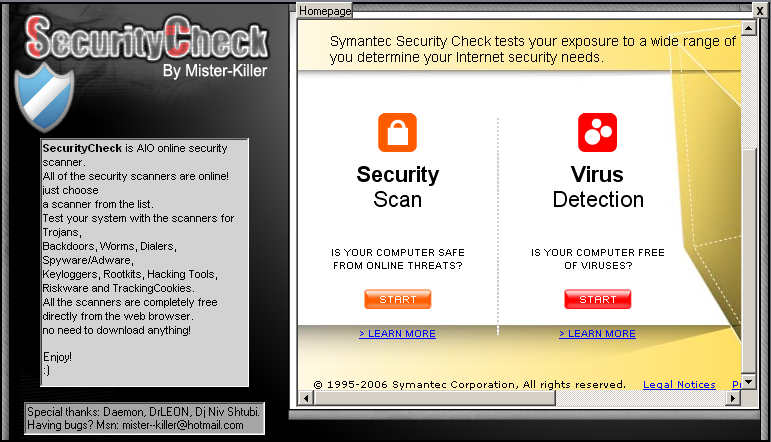
Task: Click the blue shield logo
Action: coord(44,98)
